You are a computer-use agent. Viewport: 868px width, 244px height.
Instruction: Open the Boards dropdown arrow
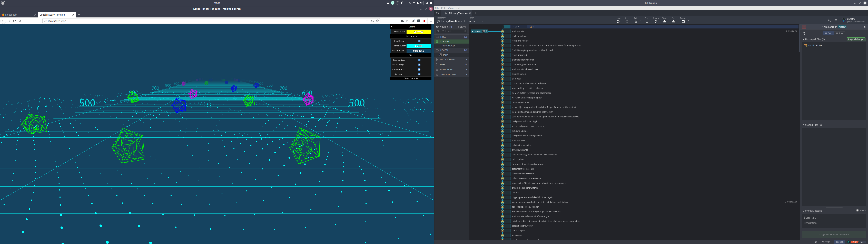pyautogui.click(x=688, y=21)
